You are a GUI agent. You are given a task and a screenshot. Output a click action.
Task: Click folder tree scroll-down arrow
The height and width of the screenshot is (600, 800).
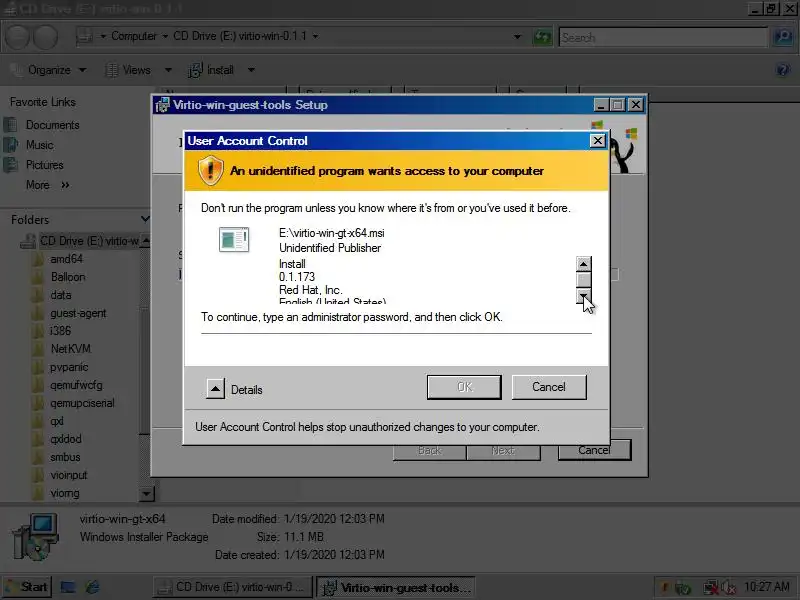(x=146, y=493)
